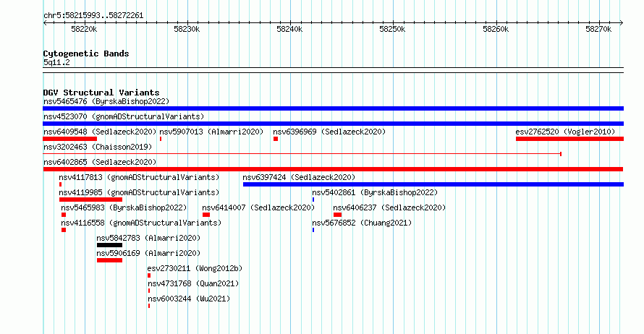
Task: Click esv2730211 (Wong2012b) label
Action: pyautogui.click(x=195, y=268)
